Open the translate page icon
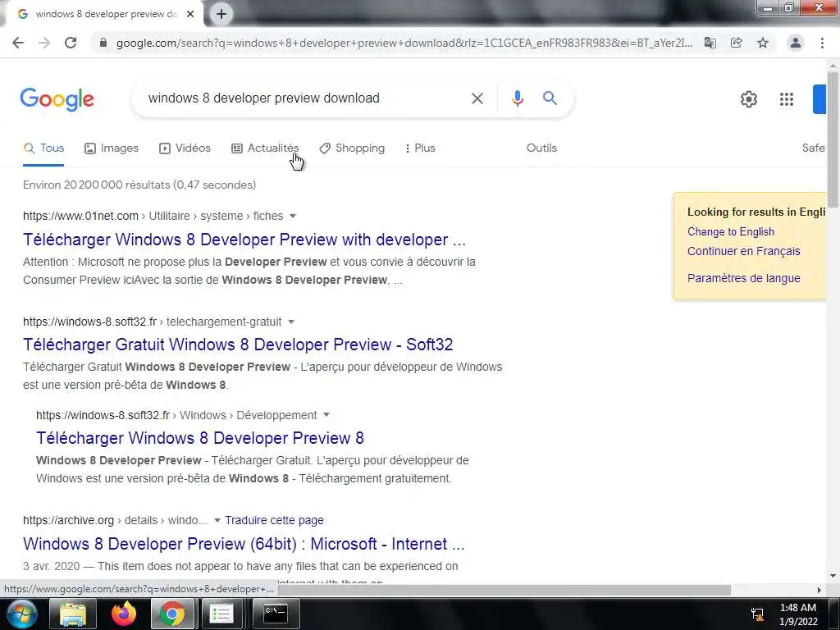Screen dimensions: 840x630 coord(710,43)
